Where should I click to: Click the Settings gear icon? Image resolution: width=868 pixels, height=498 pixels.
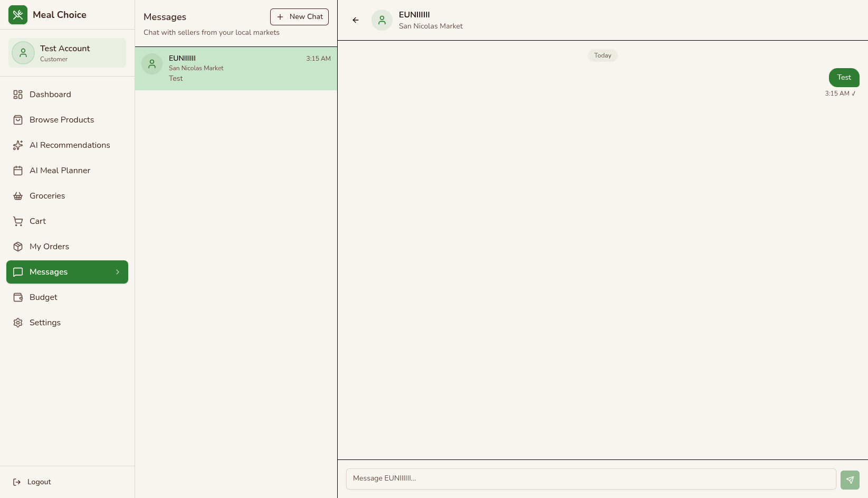[18, 323]
